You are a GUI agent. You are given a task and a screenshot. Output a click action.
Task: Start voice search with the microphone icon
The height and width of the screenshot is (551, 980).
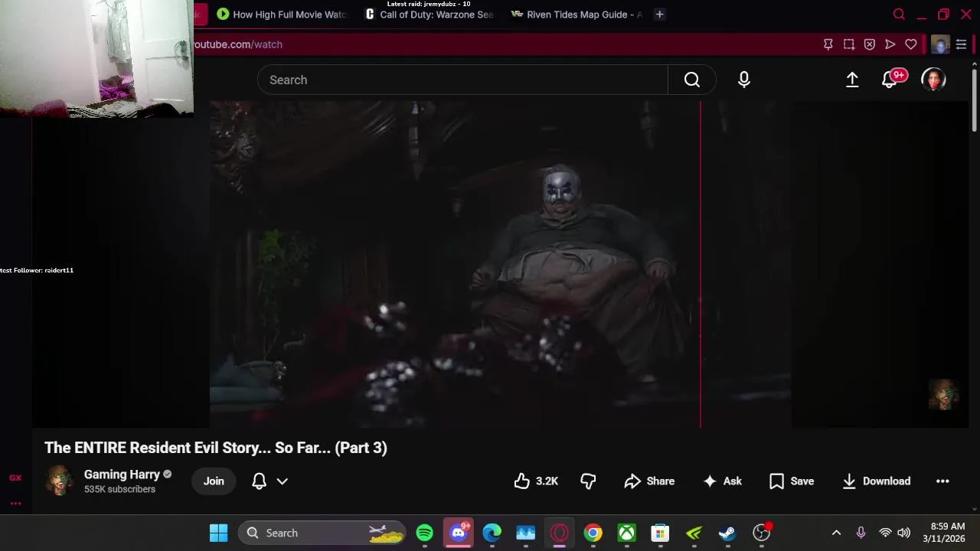(744, 80)
